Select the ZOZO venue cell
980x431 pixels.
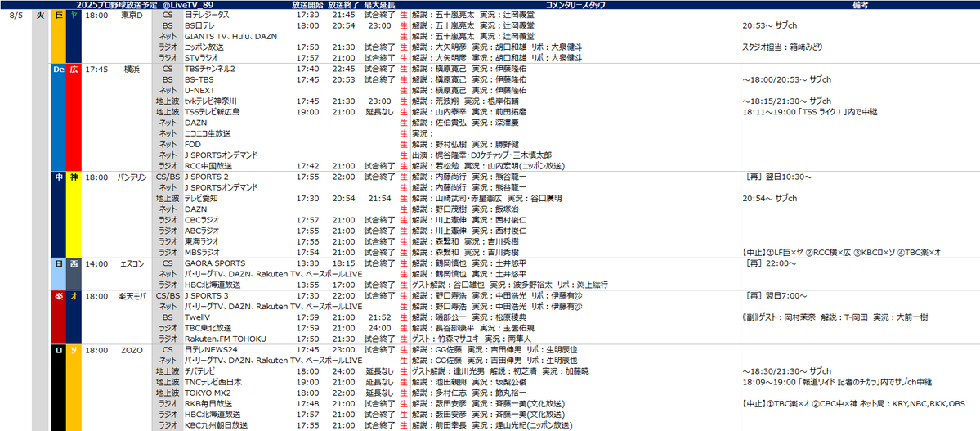pos(132,349)
